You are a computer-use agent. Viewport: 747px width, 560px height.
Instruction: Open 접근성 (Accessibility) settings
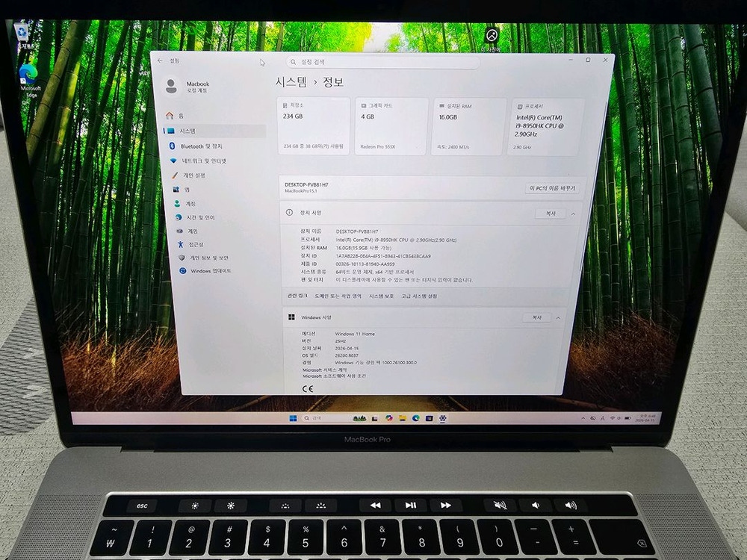pos(194,244)
